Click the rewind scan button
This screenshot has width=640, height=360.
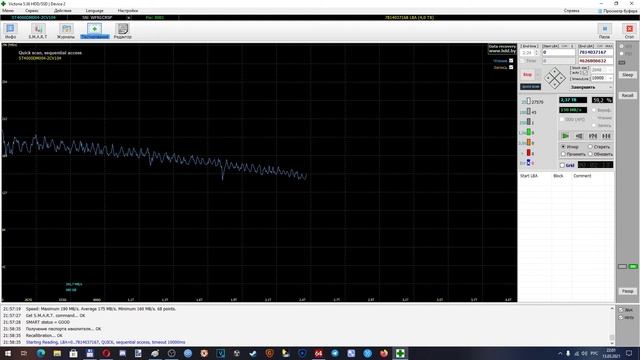point(579,136)
